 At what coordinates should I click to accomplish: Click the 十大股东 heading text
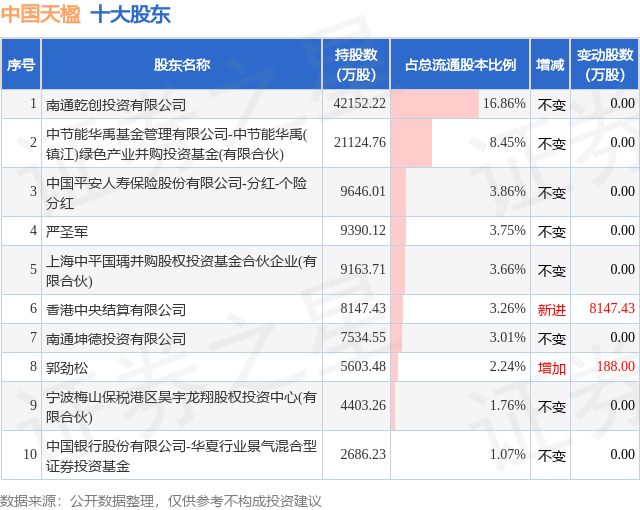coord(130,15)
